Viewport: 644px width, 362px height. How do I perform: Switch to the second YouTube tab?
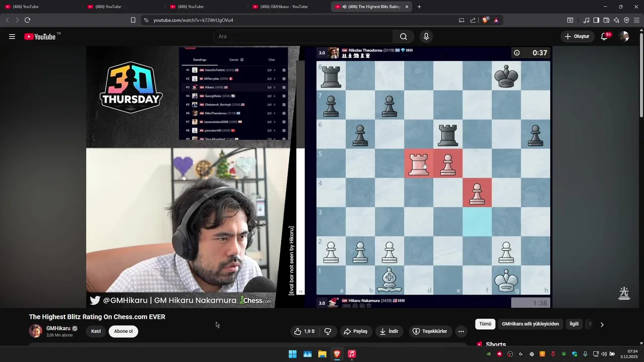[x=123, y=7]
